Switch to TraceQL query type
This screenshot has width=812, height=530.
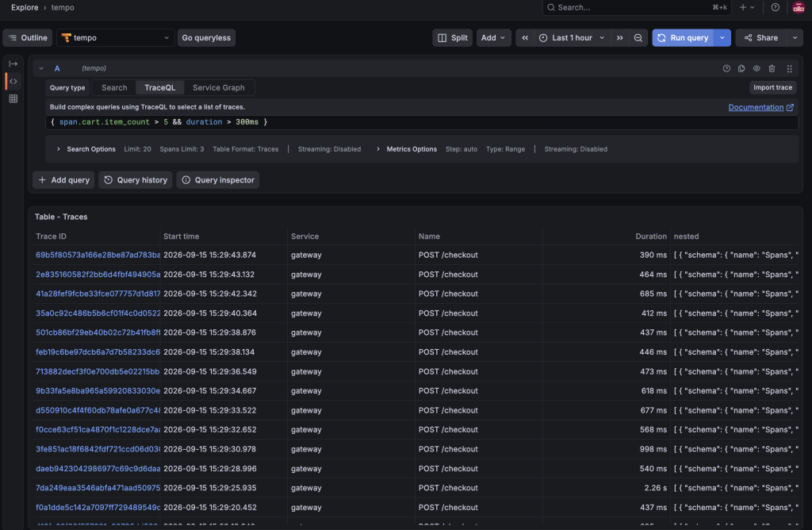tap(159, 87)
